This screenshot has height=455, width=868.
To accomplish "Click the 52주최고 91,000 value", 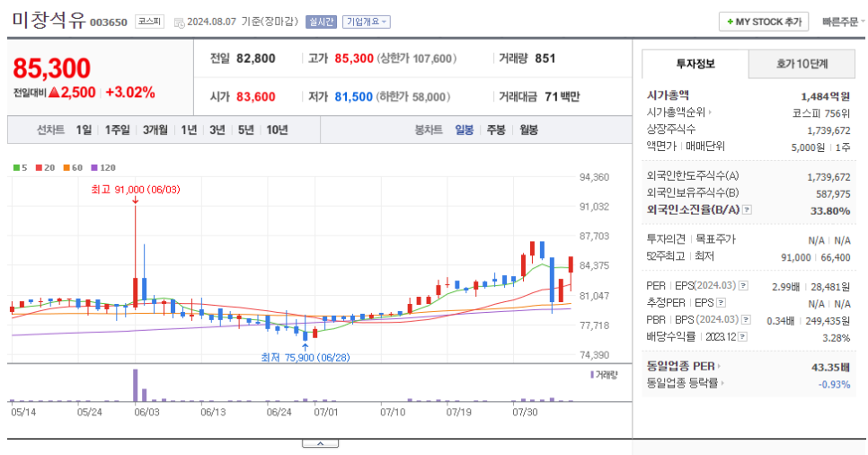I will [x=796, y=257].
